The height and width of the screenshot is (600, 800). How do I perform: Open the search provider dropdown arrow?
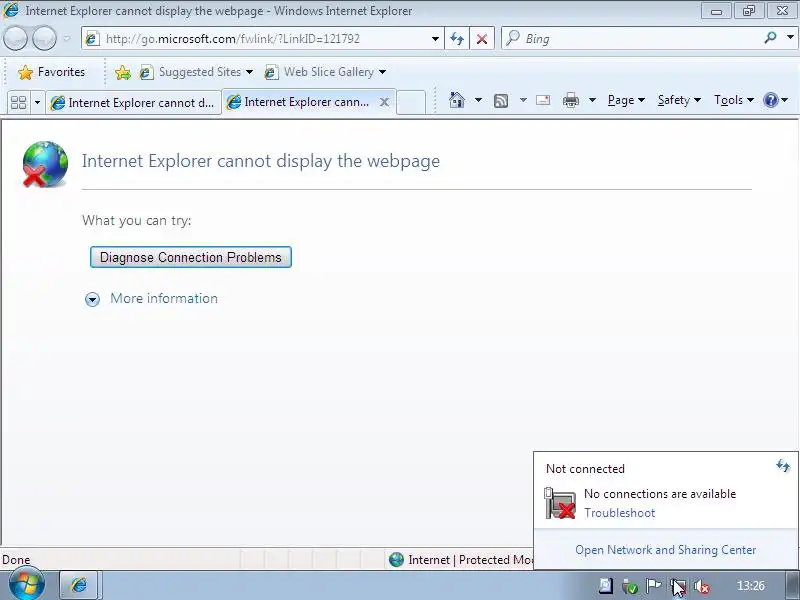click(790, 38)
